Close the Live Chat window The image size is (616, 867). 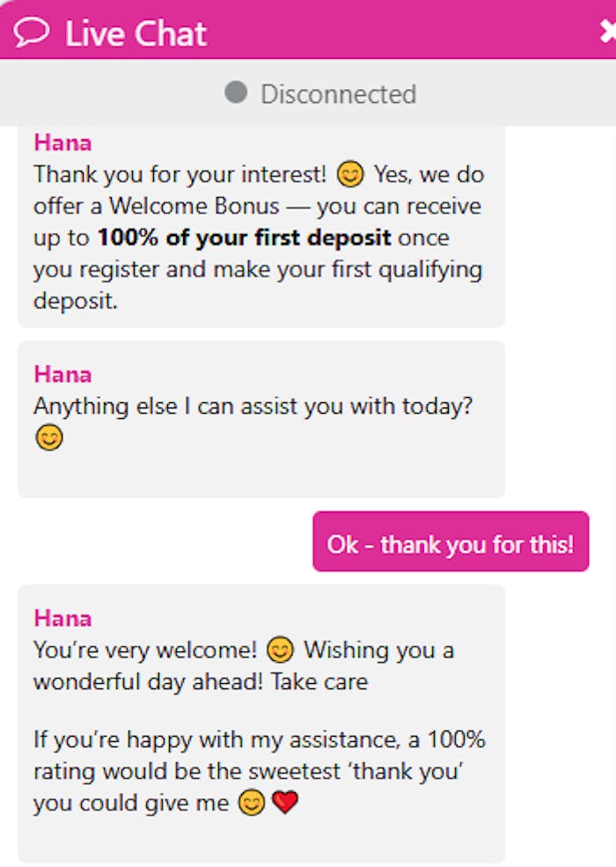coord(607,32)
